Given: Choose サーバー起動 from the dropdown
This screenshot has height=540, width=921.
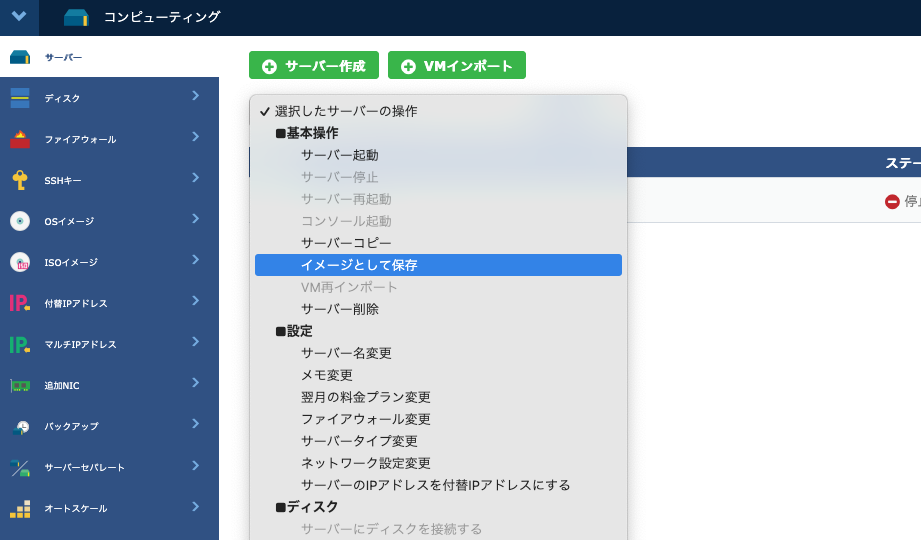Looking at the screenshot, I should coord(438,155).
